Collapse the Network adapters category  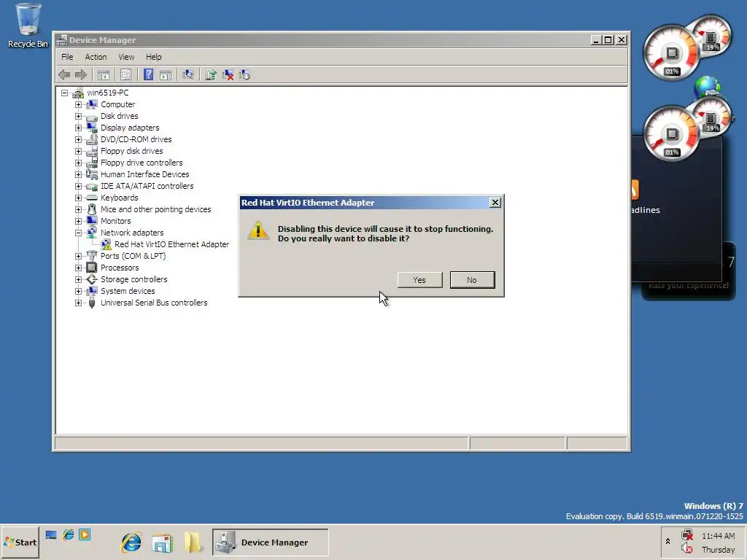point(78,233)
